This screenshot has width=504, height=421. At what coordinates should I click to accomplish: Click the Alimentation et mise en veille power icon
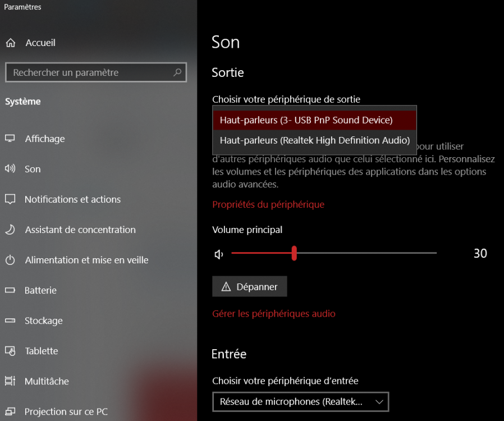pos(10,260)
